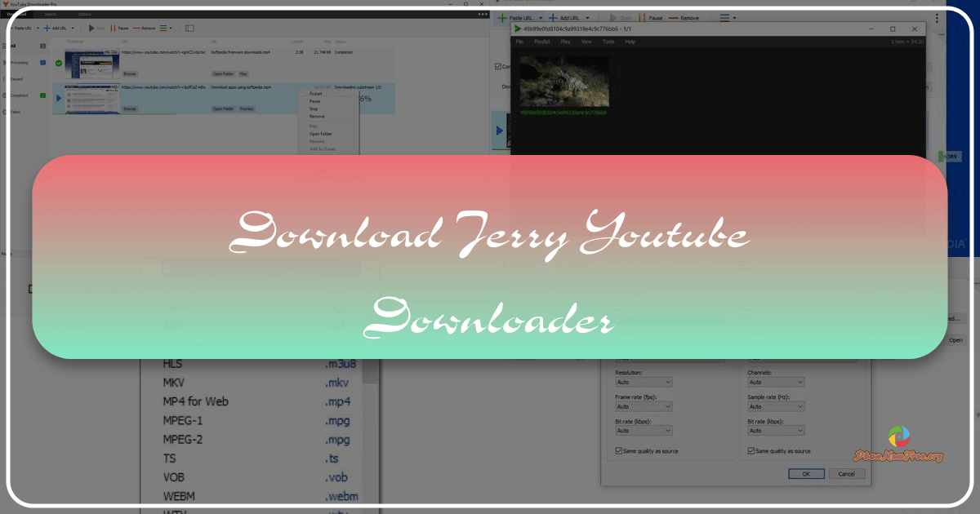Open the Resolution dropdown set to Auto
The image size is (980, 514).
point(644,382)
